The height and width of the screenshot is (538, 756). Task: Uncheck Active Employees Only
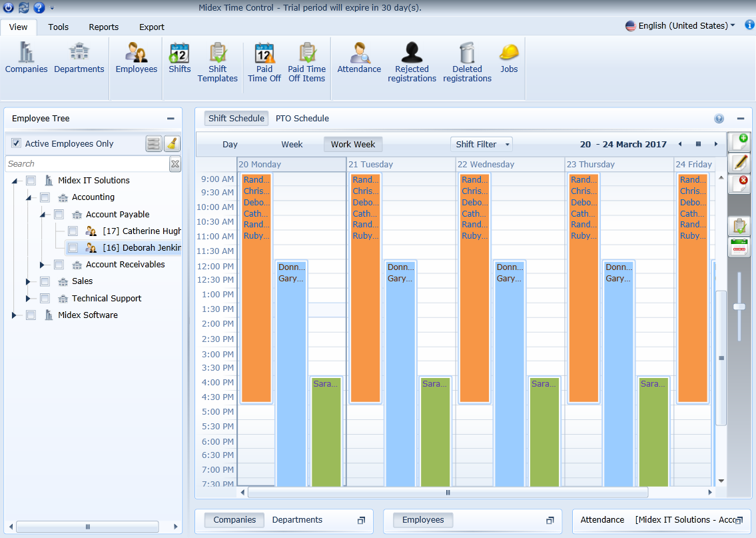pyautogui.click(x=16, y=143)
